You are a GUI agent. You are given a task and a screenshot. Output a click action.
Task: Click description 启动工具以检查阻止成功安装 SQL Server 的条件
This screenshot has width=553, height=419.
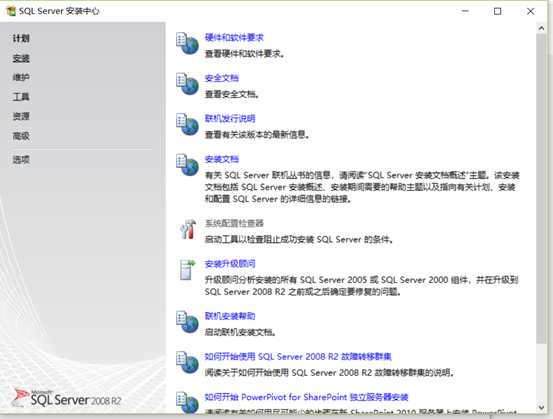(299, 239)
